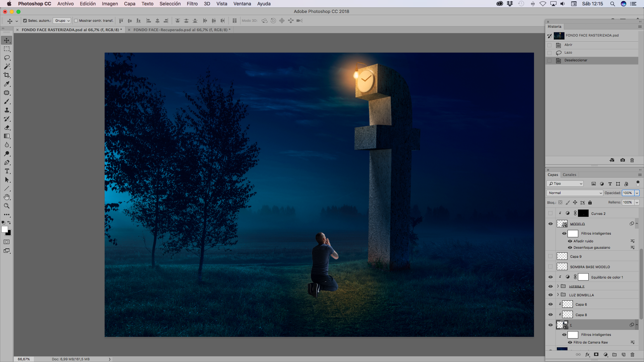Open the Filtro menu
The image size is (644, 362).
click(x=192, y=4)
